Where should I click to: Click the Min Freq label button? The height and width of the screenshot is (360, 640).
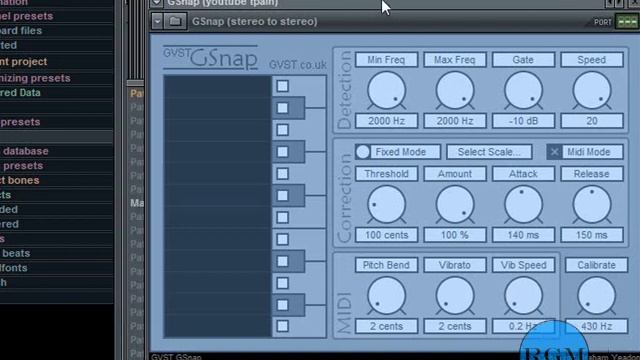point(386,60)
